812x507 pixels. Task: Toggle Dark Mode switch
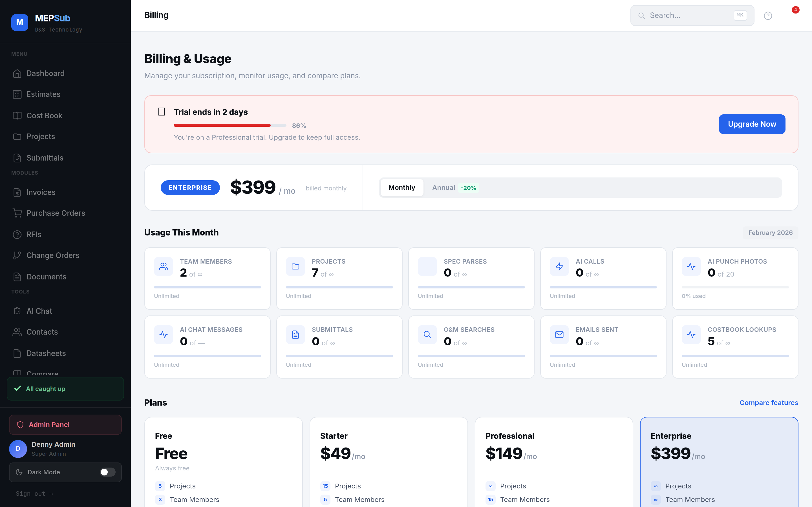tap(107, 472)
